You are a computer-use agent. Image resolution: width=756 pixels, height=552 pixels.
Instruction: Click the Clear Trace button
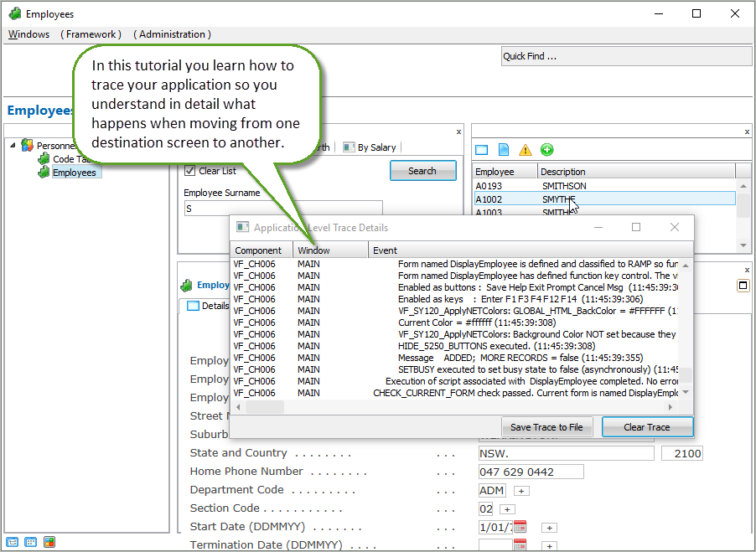click(646, 427)
